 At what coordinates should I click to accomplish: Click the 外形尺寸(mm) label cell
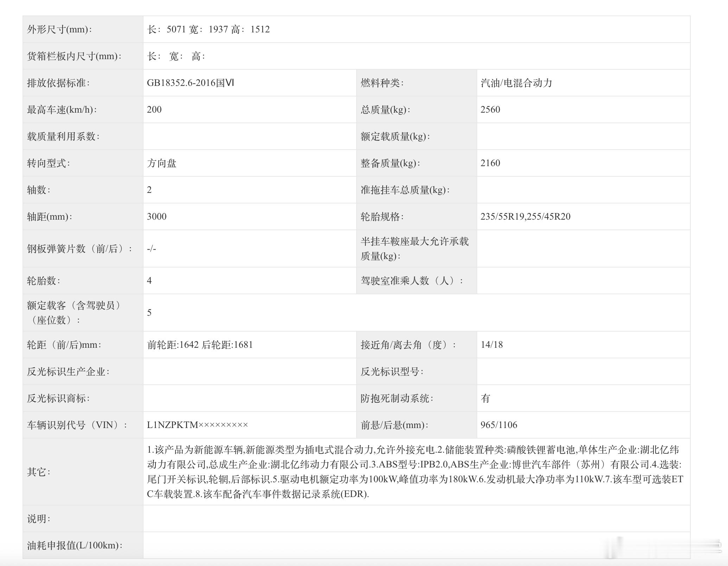point(60,29)
